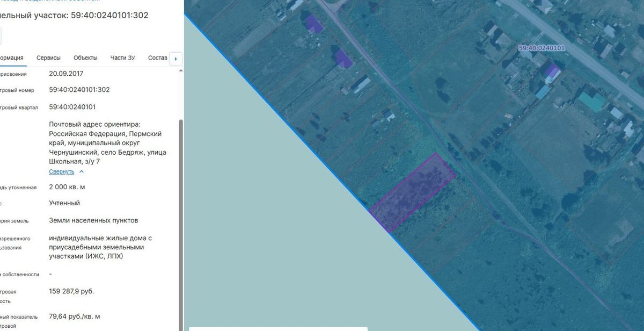
Task: Click the parcel title 59:40:0240101:302 heading
Action: [74, 15]
